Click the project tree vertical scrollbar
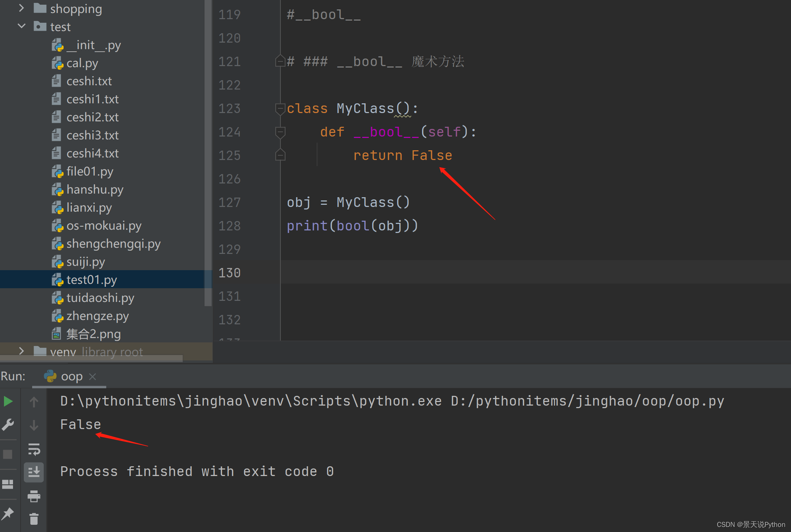This screenshot has height=532, width=791. pyautogui.click(x=208, y=153)
